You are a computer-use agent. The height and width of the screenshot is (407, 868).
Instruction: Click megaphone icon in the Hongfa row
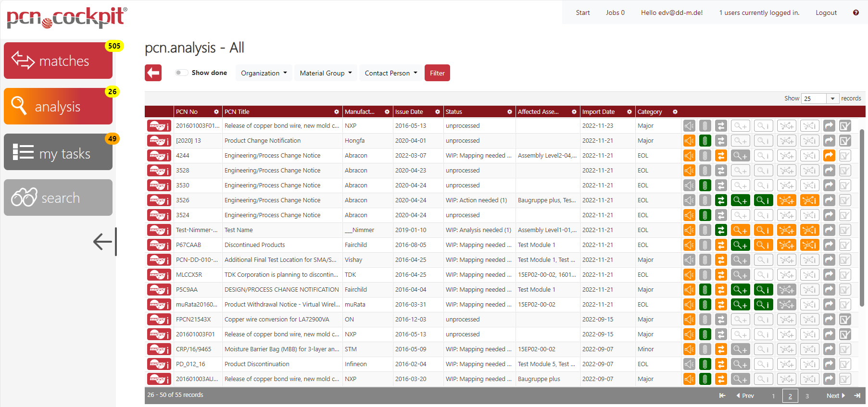tap(689, 141)
